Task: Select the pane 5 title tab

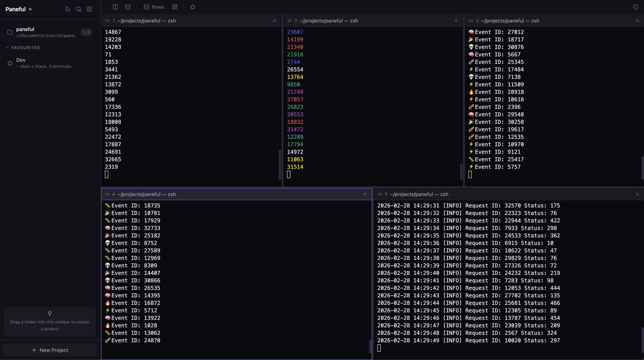Action: pos(419,194)
